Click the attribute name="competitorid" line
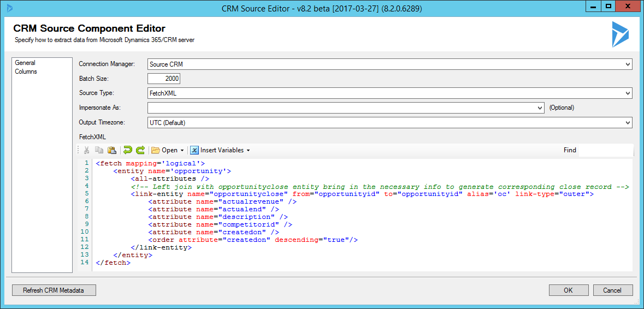The width and height of the screenshot is (644, 309). click(220, 225)
